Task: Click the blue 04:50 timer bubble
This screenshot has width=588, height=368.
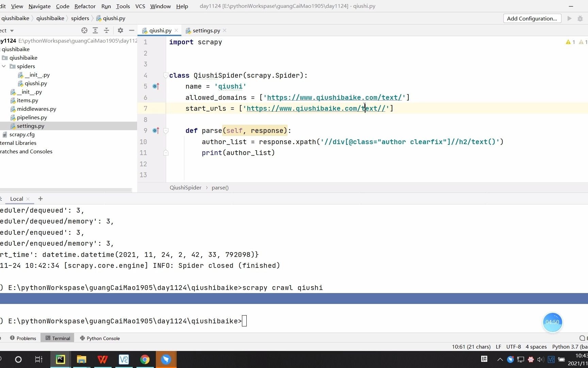Action: (552, 322)
